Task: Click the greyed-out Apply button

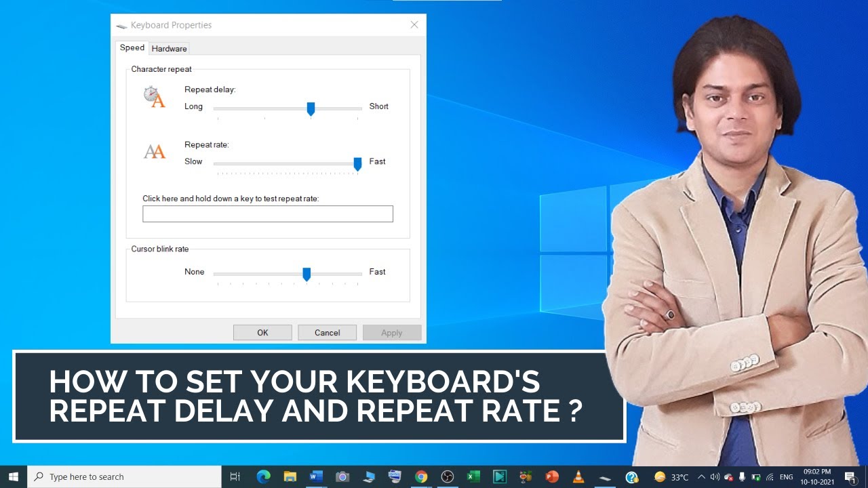Action: click(x=392, y=333)
